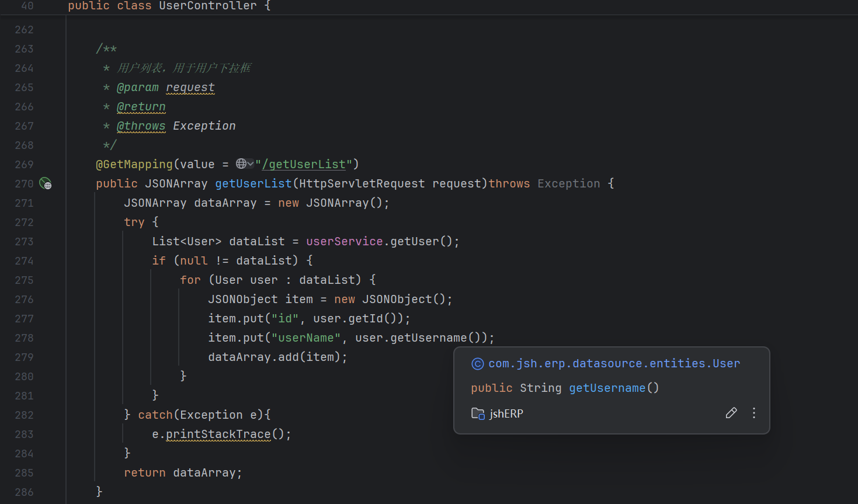Viewport: 858px width, 504px height.
Task: Click user.getId() on line 277
Action: (359, 318)
